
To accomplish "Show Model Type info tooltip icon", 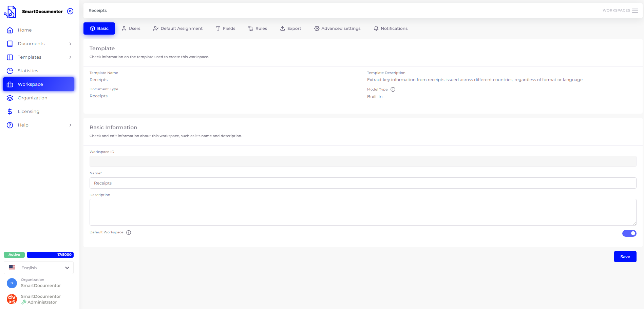I will point(393,90).
